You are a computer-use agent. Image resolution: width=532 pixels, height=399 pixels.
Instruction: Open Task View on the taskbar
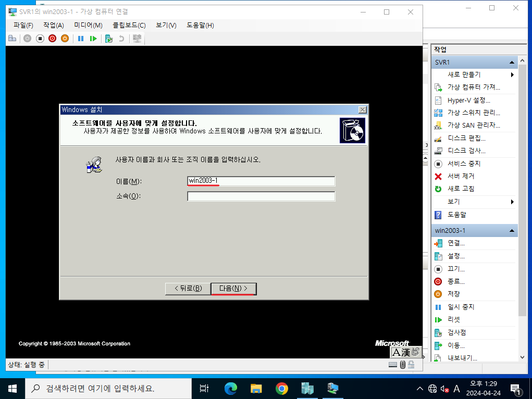click(204, 389)
